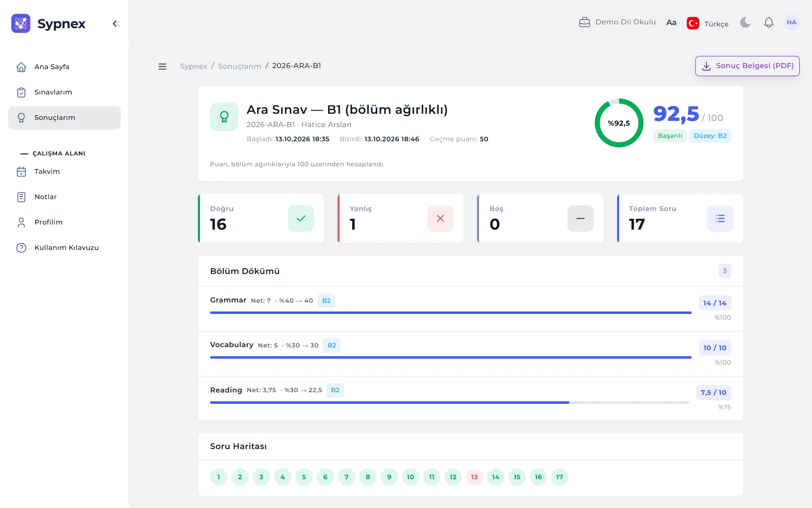Open Sınavlarım in sidebar
This screenshot has width=812, height=508.
tap(64, 92)
